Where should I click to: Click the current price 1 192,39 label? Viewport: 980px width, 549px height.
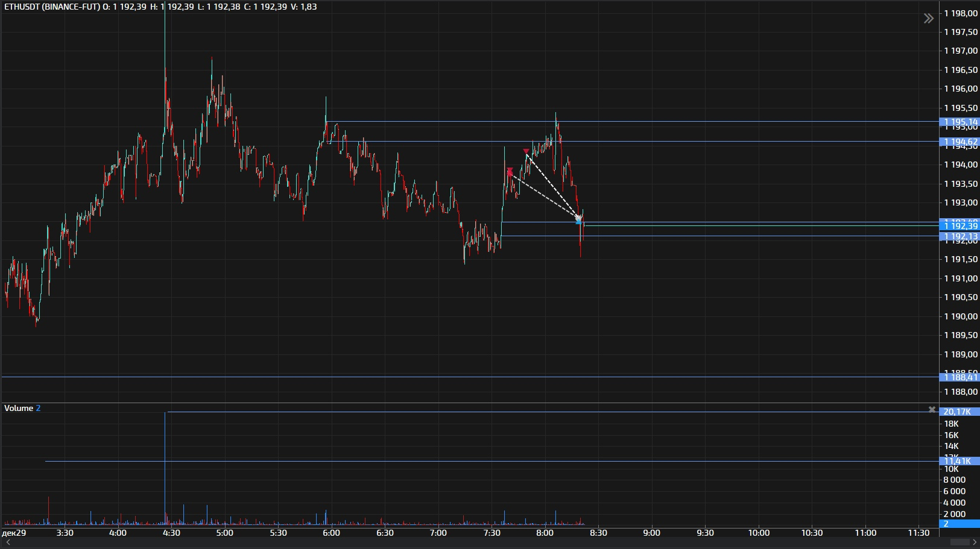click(x=960, y=226)
